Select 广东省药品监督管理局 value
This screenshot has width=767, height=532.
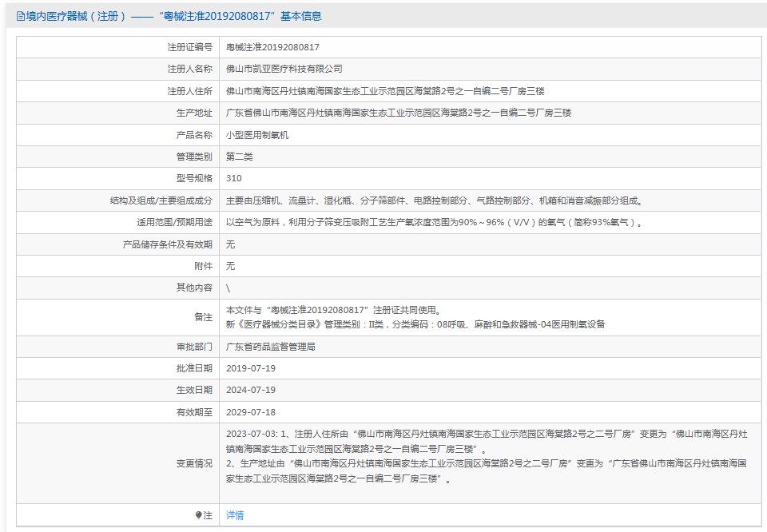click(271, 347)
